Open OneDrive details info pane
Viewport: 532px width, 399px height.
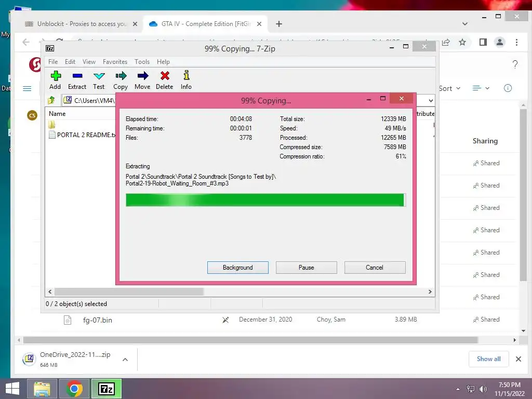[x=508, y=88]
